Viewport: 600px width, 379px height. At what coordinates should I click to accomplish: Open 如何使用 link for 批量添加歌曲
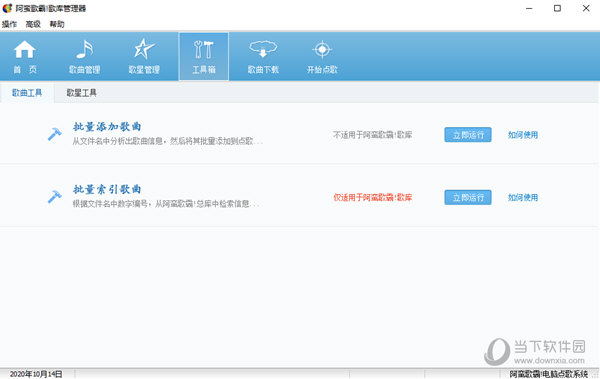pos(523,135)
